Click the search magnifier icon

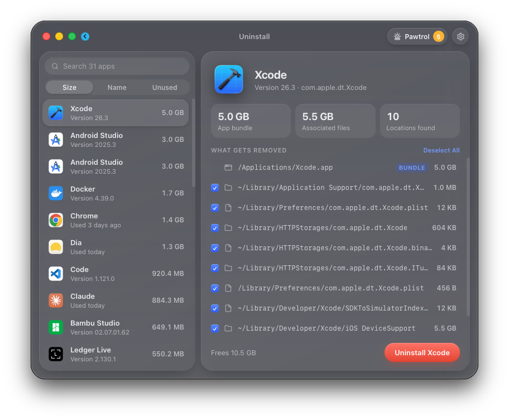tap(55, 66)
